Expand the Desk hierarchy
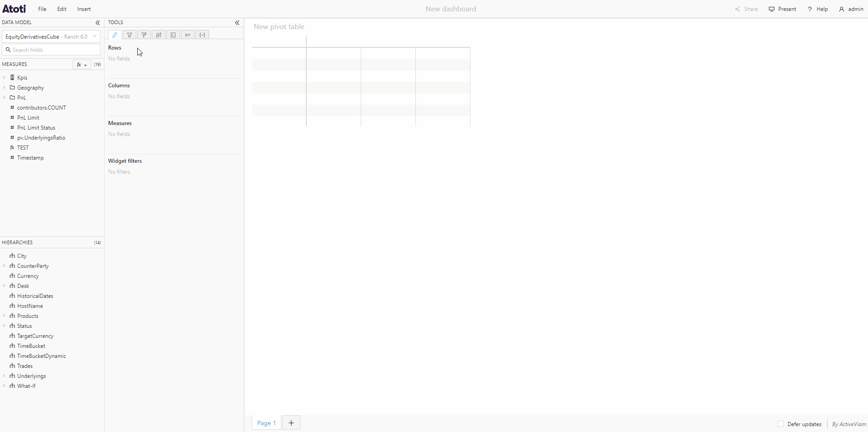The width and height of the screenshot is (868, 432). (5, 286)
